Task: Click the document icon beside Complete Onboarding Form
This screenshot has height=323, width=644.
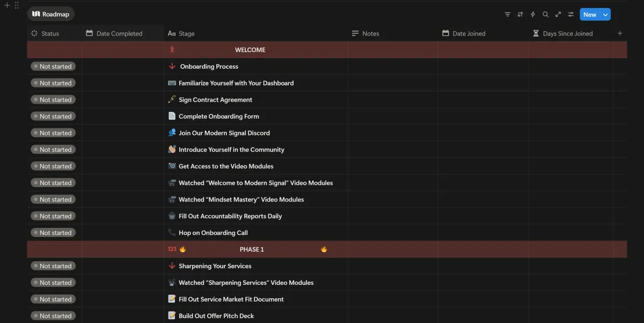Action: pos(172,116)
